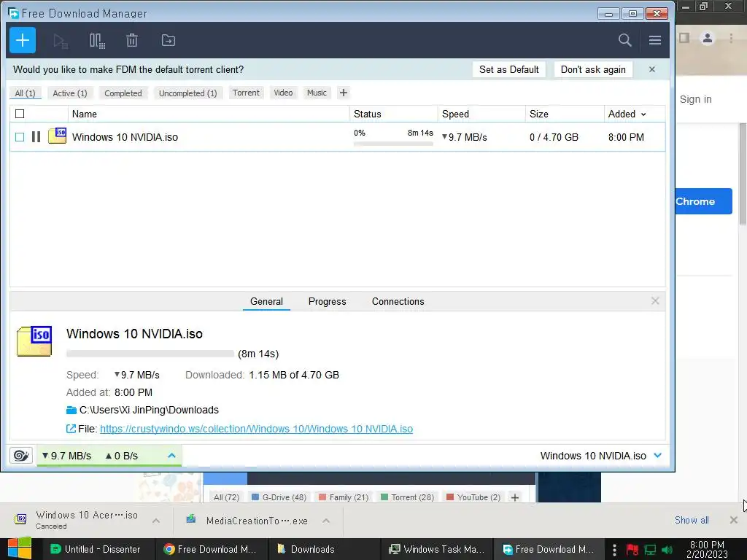Click the row progress bar at 0%
The height and width of the screenshot is (560, 747).
[x=393, y=144]
